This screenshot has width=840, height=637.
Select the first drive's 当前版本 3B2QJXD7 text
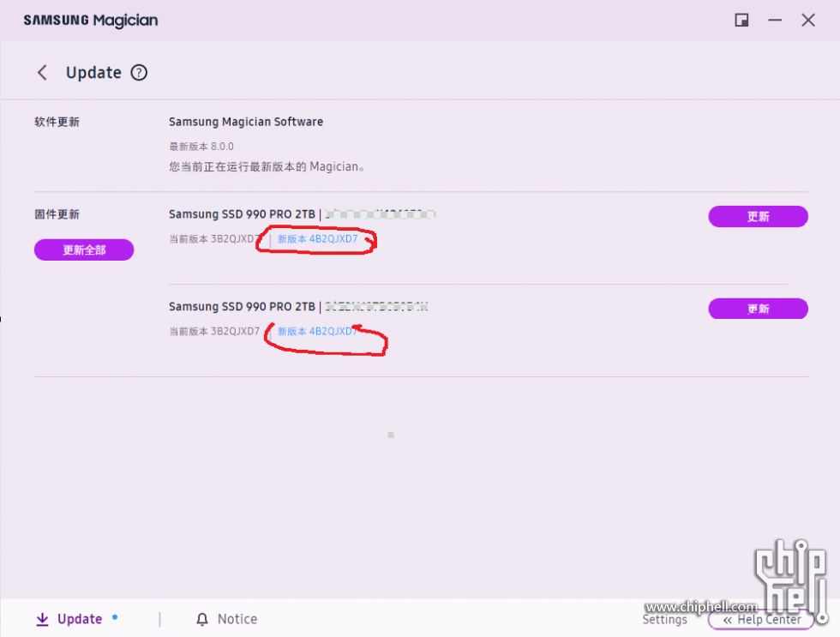[x=214, y=239]
